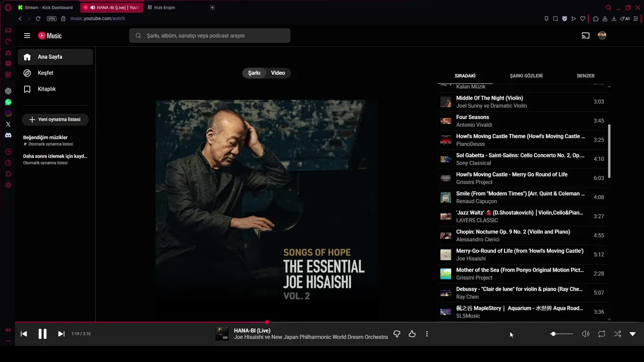Image resolution: width=644 pixels, height=362 pixels.
Task: Play Debussy Clair de lune queue item
Action: (523, 293)
